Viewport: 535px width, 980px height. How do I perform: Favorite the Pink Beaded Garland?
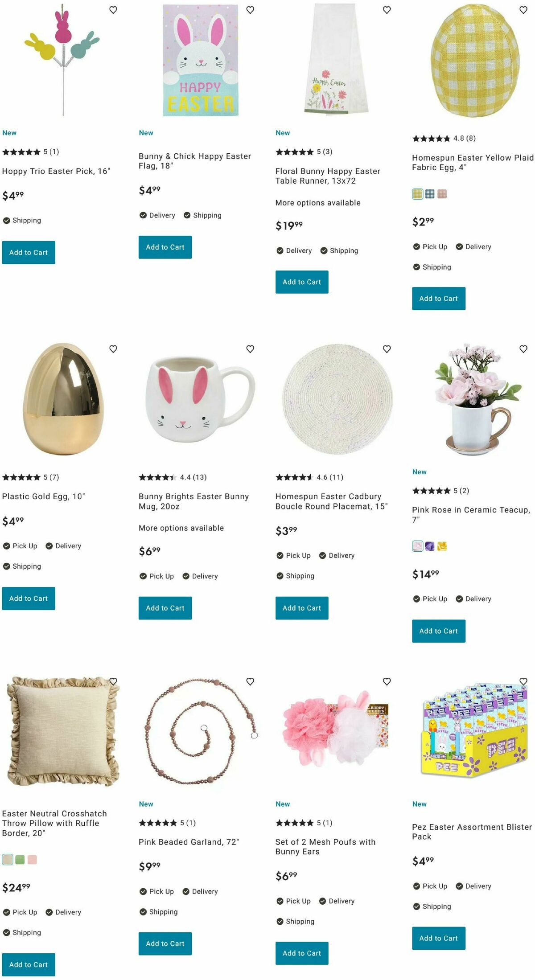(250, 681)
